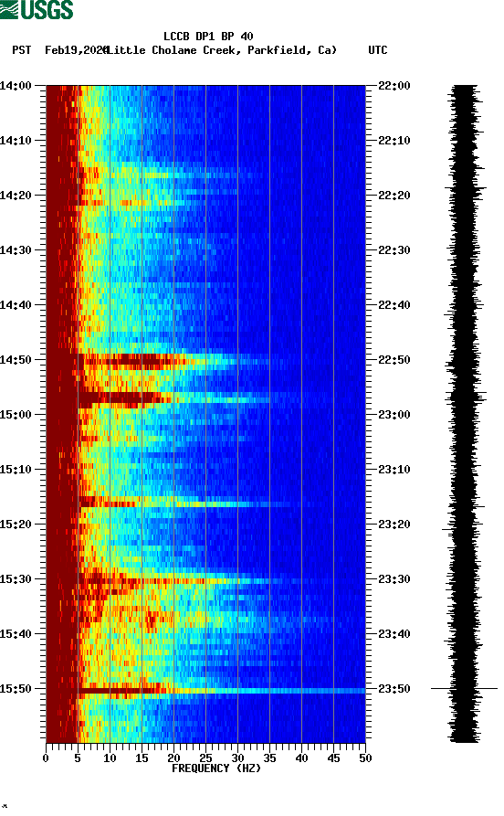
Task: Click the 'FREQUENCY (HZ)' axis title
Action: 216,768
